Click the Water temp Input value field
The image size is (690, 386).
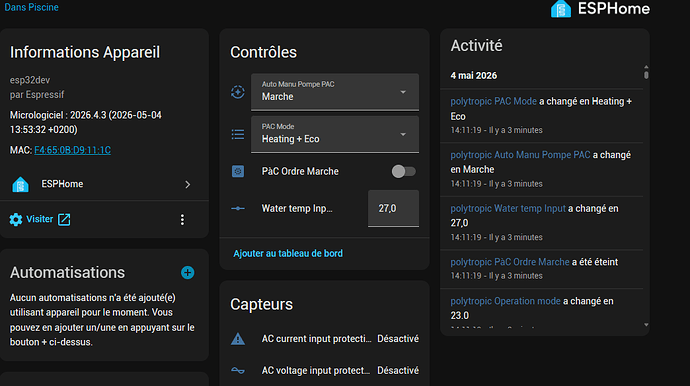tap(393, 209)
